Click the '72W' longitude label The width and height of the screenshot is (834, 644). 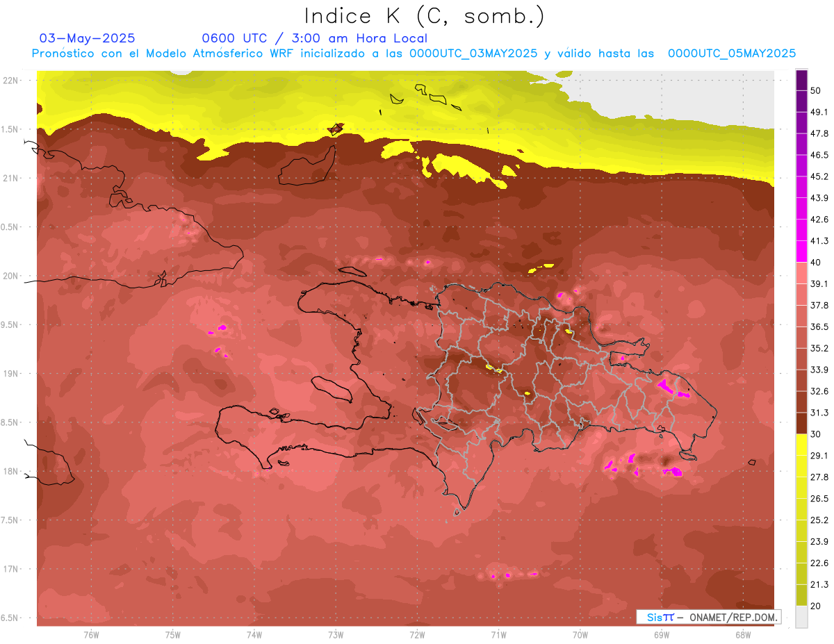(x=417, y=635)
